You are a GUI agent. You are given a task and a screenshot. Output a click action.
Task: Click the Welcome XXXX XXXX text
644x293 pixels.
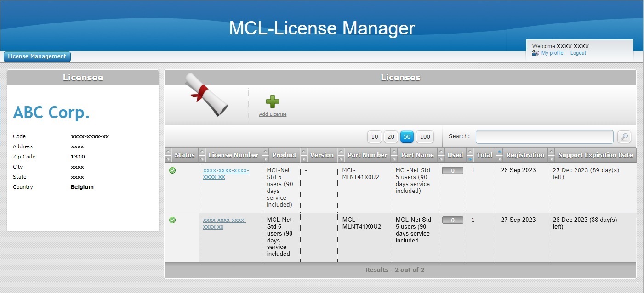[x=560, y=46]
